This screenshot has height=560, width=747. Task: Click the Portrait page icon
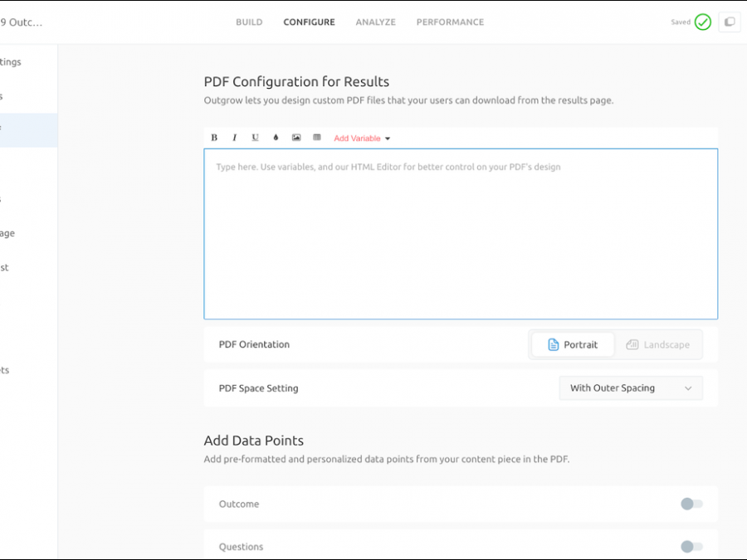(x=554, y=344)
